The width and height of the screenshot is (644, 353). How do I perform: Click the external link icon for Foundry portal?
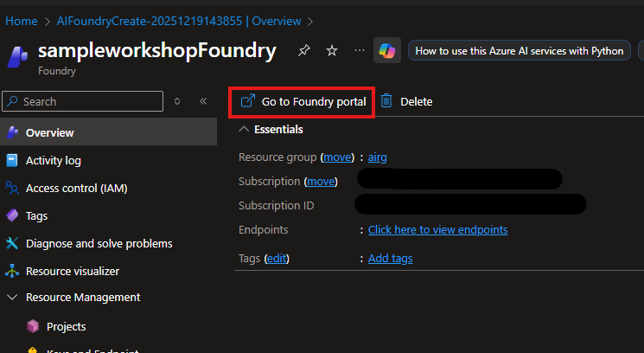click(x=248, y=100)
